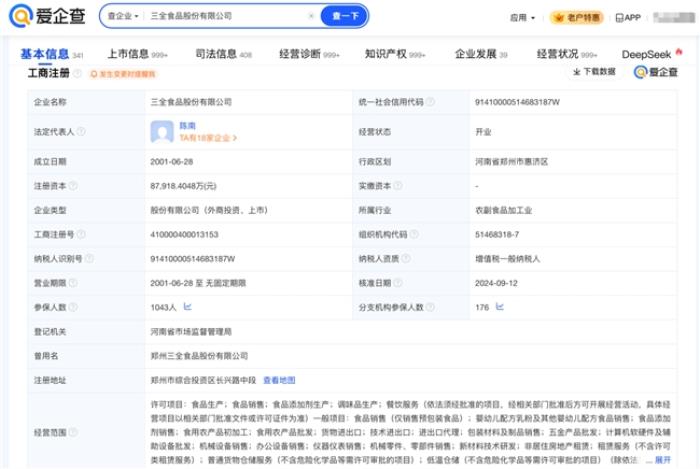Click the 爱企查 logo in the header
Image resolution: width=700 pixels, height=469 pixels.
[x=47, y=16]
